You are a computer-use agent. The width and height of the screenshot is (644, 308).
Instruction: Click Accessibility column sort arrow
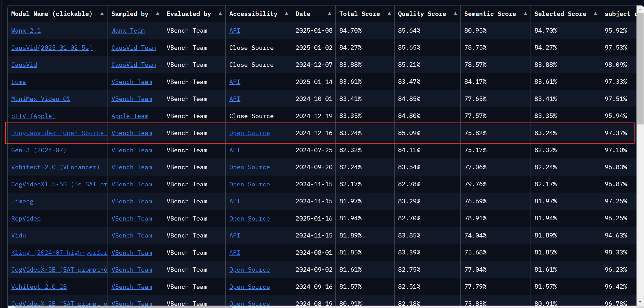(286, 14)
